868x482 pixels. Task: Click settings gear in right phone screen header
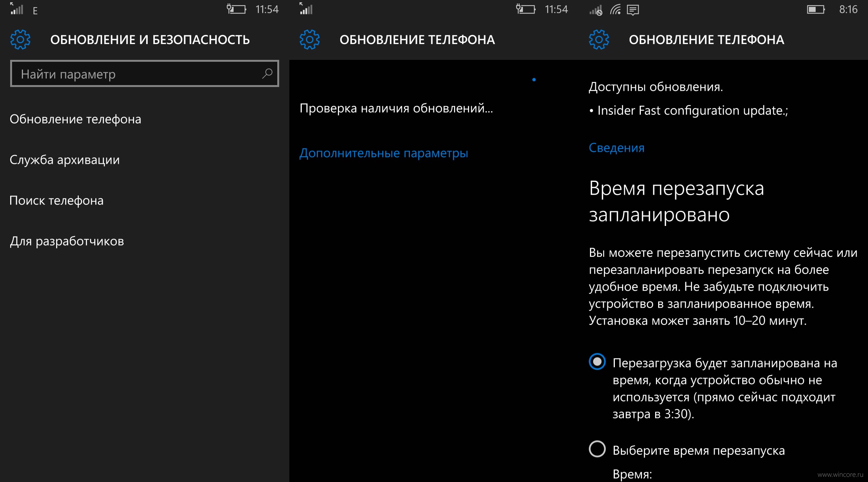599,40
